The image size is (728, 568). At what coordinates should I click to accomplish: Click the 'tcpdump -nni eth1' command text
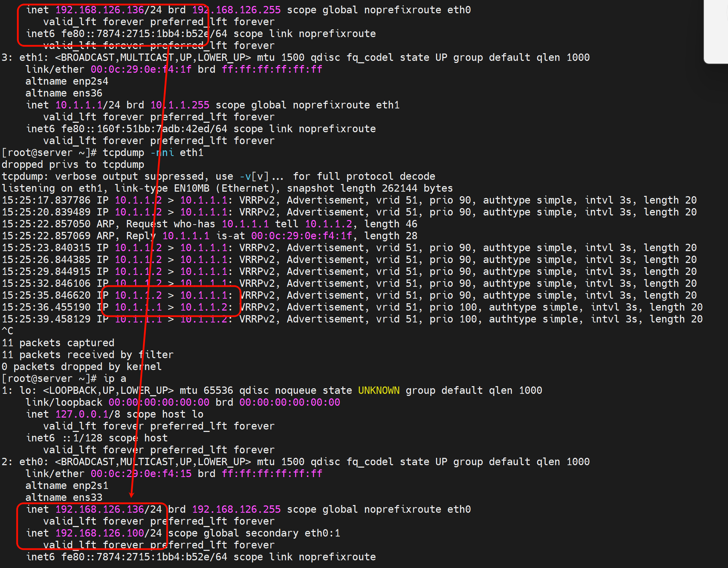pos(153,153)
